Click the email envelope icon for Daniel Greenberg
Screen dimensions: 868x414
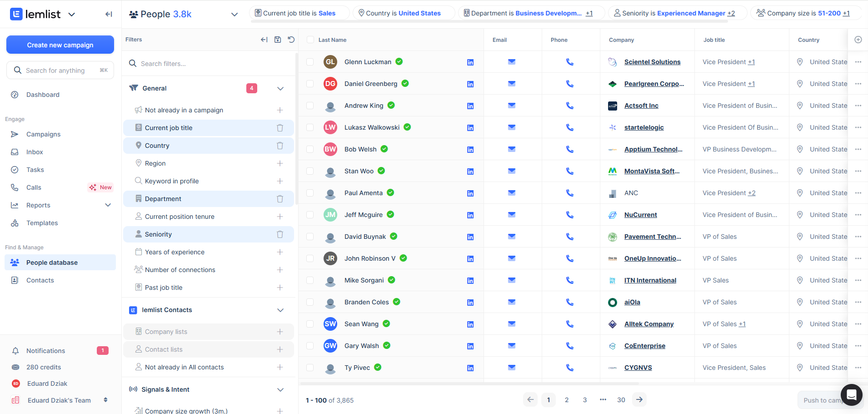point(512,83)
